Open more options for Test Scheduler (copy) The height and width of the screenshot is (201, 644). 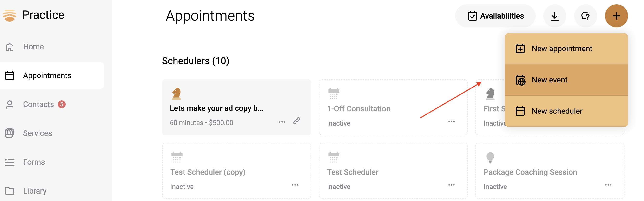point(295,185)
